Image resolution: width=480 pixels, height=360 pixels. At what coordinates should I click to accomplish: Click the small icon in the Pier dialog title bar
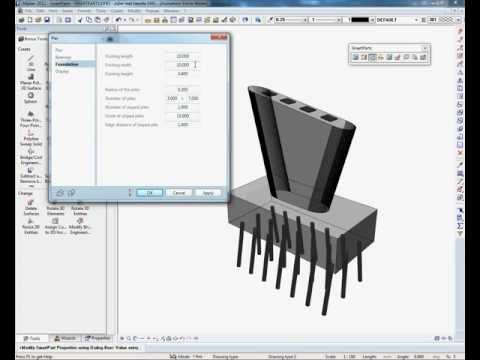pyautogui.click(x=110, y=39)
